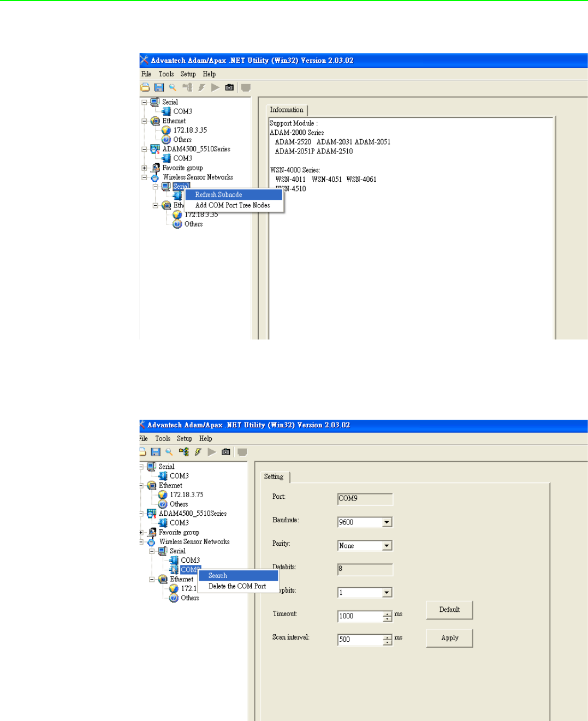The height and width of the screenshot is (721, 588).
Task: Click camera icon in Setting window toolbar
Action: [x=226, y=452]
